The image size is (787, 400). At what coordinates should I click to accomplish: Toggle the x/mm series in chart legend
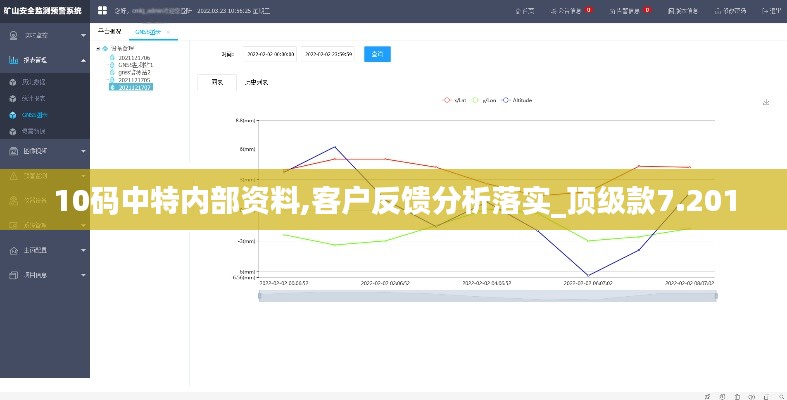click(454, 100)
